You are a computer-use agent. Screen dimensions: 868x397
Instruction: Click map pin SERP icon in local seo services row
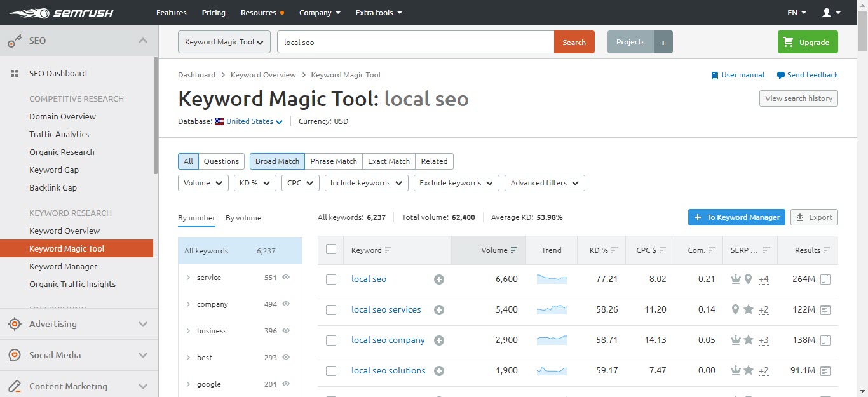pos(736,309)
